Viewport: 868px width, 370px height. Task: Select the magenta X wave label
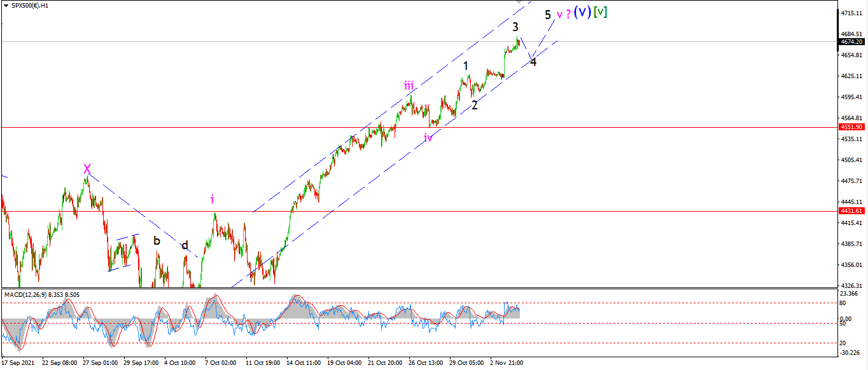pos(87,169)
